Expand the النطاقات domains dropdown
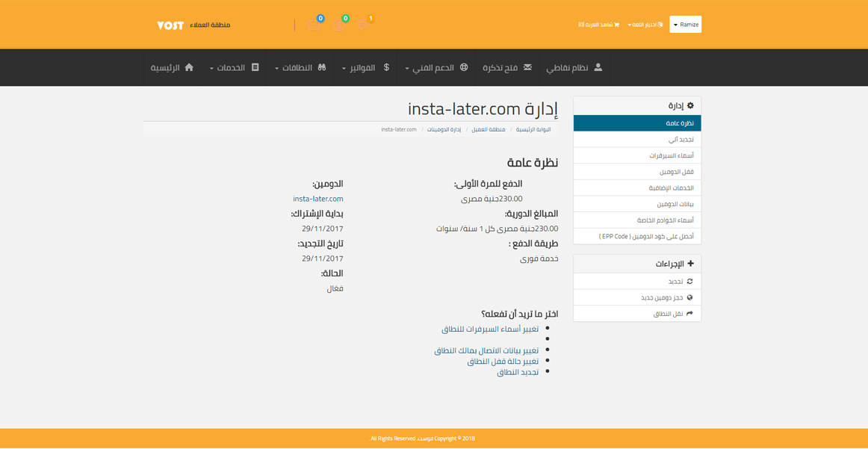The image size is (868, 449). 300,67
